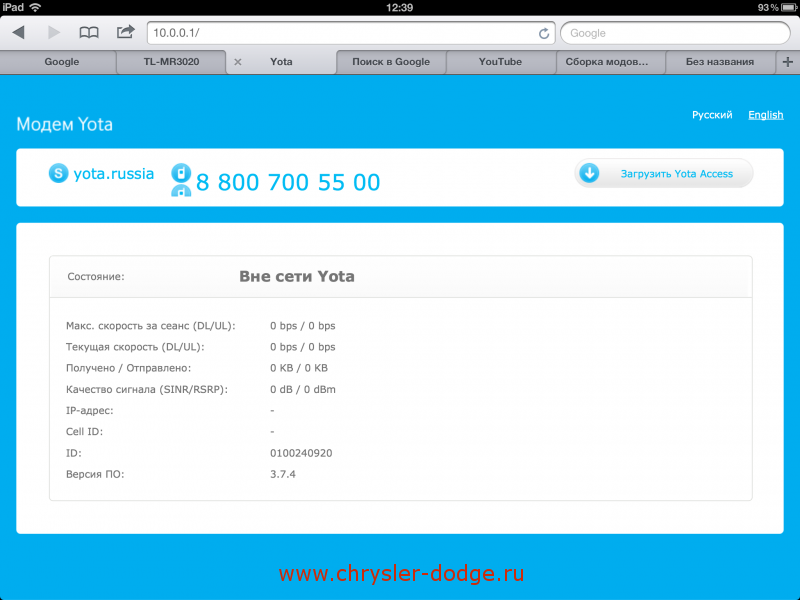This screenshot has height=600, width=800.
Task: Switch language to Русский
Action: [712, 115]
